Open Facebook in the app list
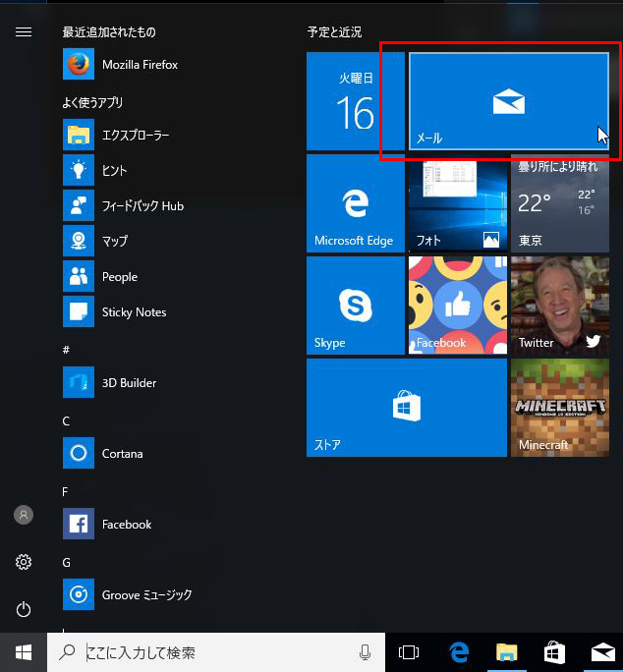The width and height of the screenshot is (623, 672). [107, 524]
